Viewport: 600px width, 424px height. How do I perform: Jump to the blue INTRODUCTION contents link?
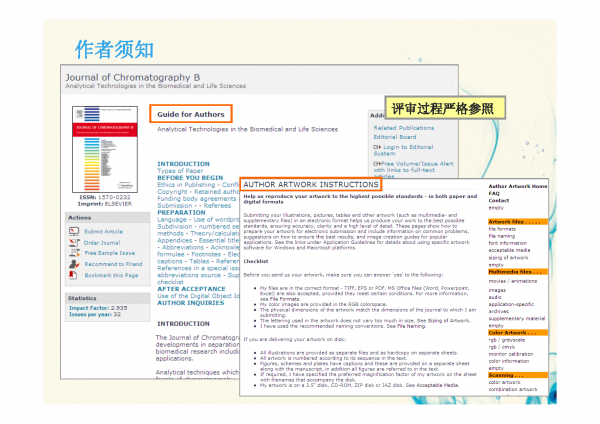tap(183, 164)
